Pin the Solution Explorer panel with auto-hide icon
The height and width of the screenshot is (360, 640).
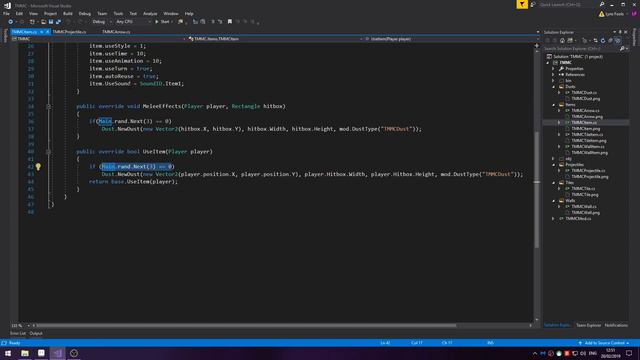click(x=620, y=32)
